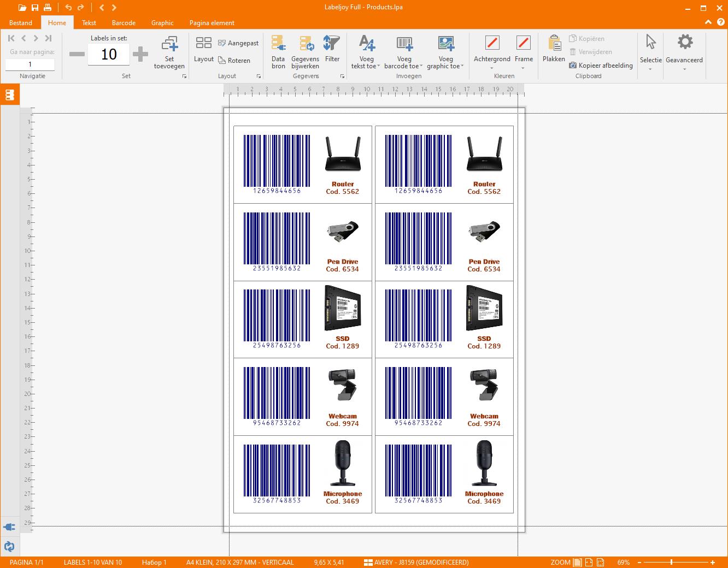
Task: Expand Gegevens group dialog launcher
Action: [x=343, y=76]
